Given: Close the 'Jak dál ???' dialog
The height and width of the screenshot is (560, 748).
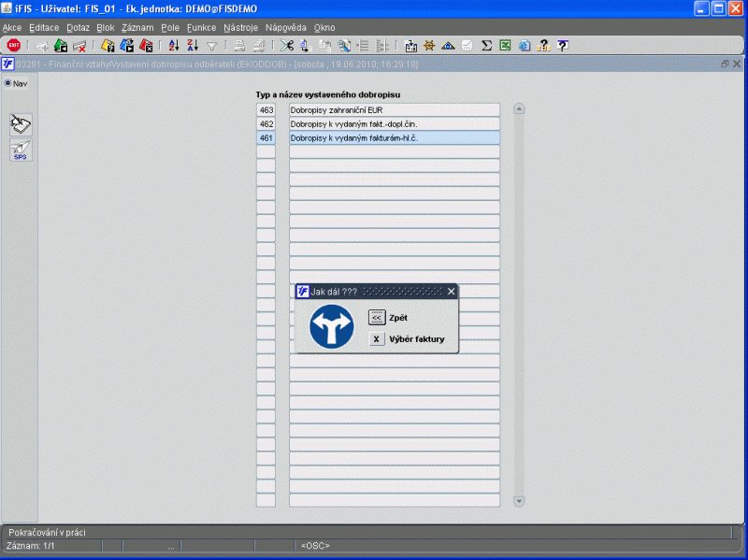Looking at the screenshot, I should (x=451, y=292).
